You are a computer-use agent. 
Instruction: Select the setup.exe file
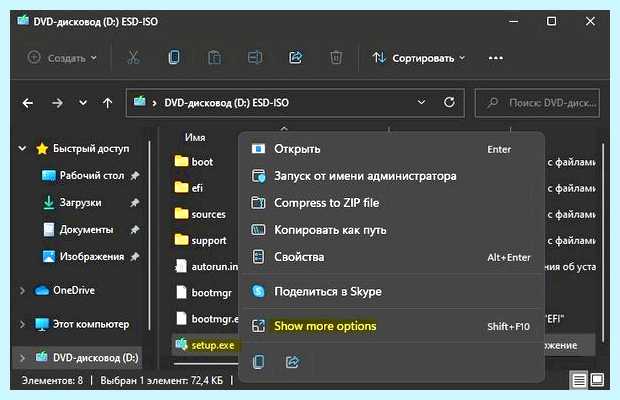[205, 345]
